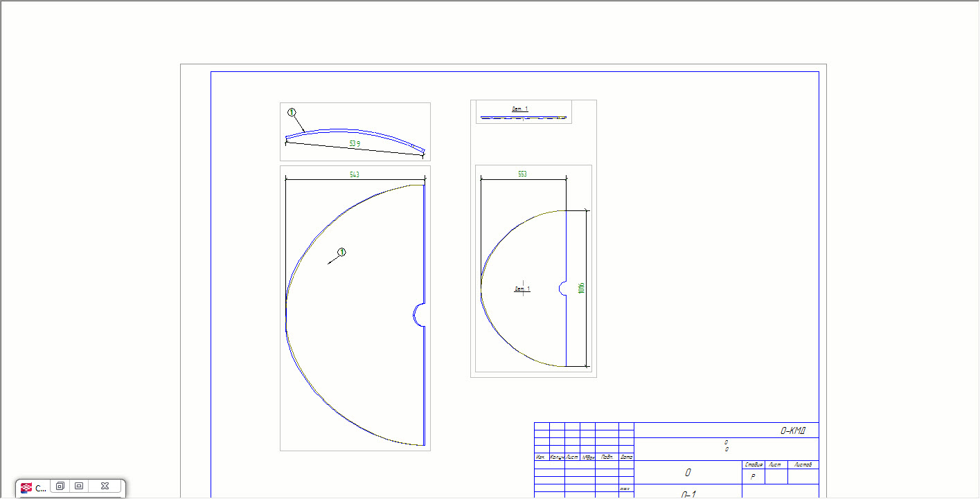The height and width of the screenshot is (499, 980).
Task: Close the minimized floating window
Action: [x=105, y=487]
